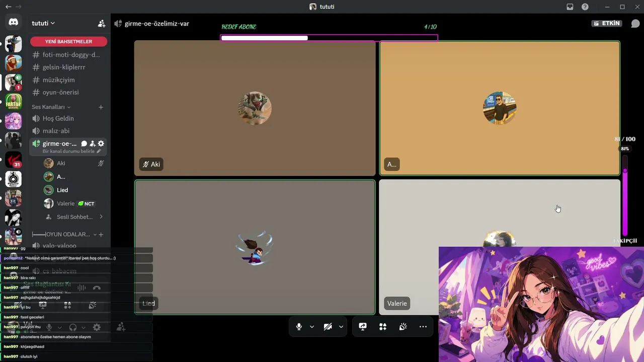Image resolution: width=644 pixels, height=362 pixels.
Task: Open Discord home via the logo icon
Action: click(13, 23)
